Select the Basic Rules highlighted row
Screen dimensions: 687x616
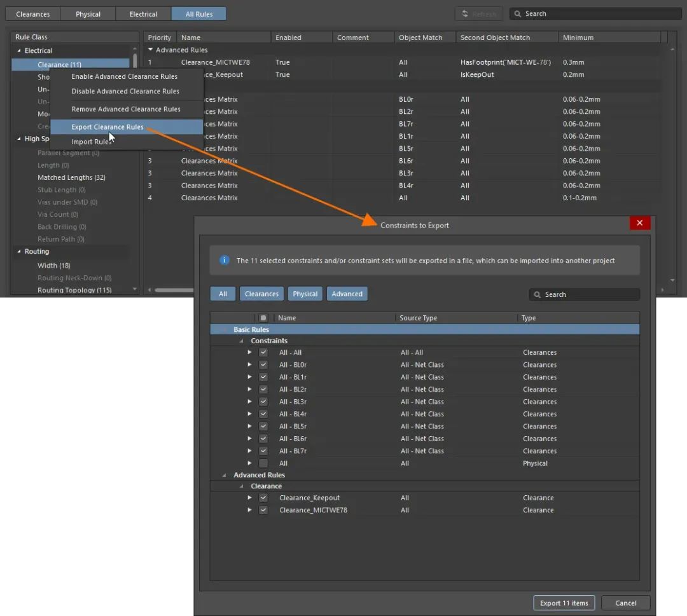(x=424, y=330)
